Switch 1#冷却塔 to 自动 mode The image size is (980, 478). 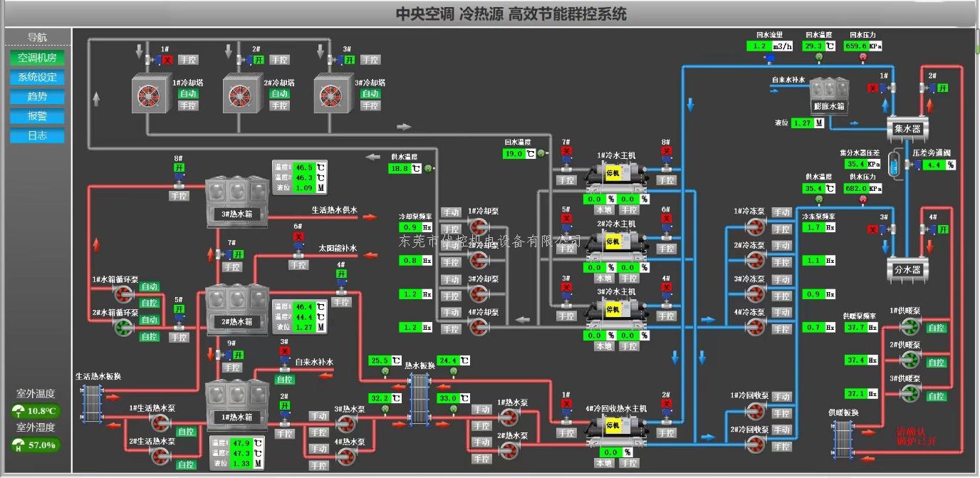click(188, 93)
